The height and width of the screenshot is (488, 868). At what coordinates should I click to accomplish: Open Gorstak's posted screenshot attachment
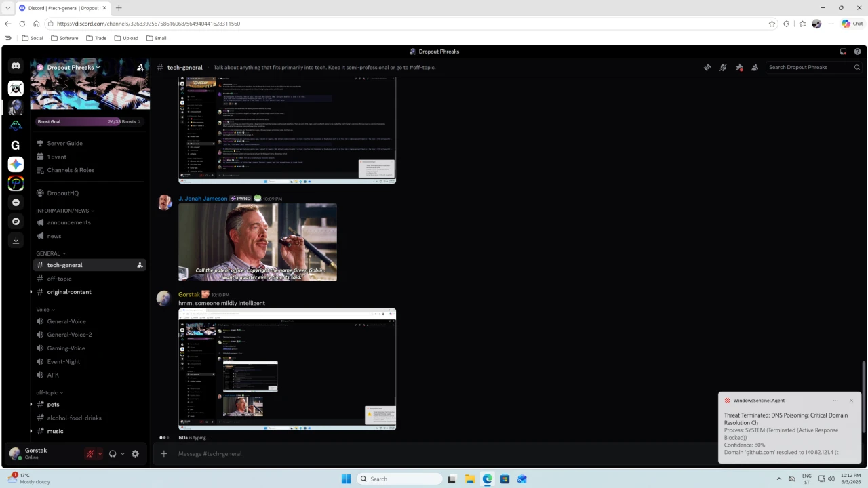[287, 369]
